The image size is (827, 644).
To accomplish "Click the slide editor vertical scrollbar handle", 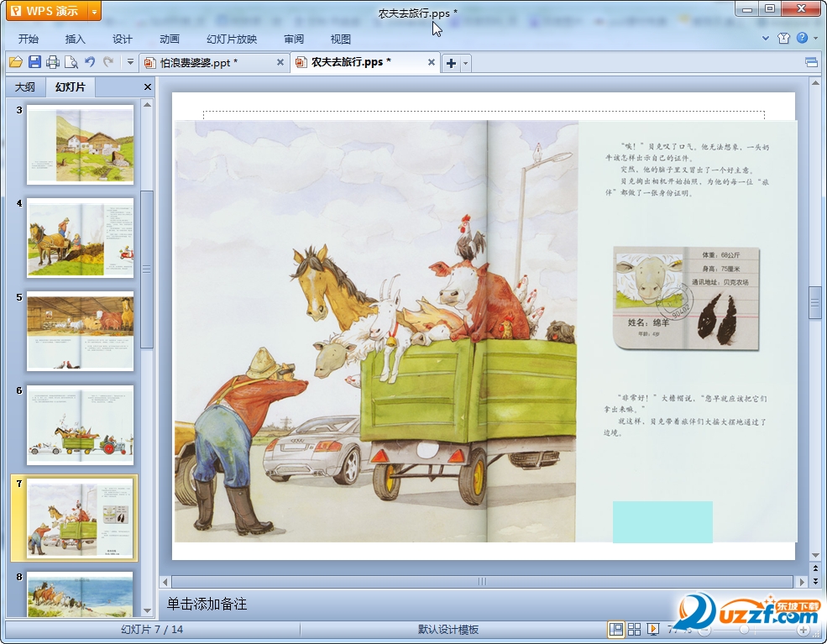I will [x=815, y=303].
